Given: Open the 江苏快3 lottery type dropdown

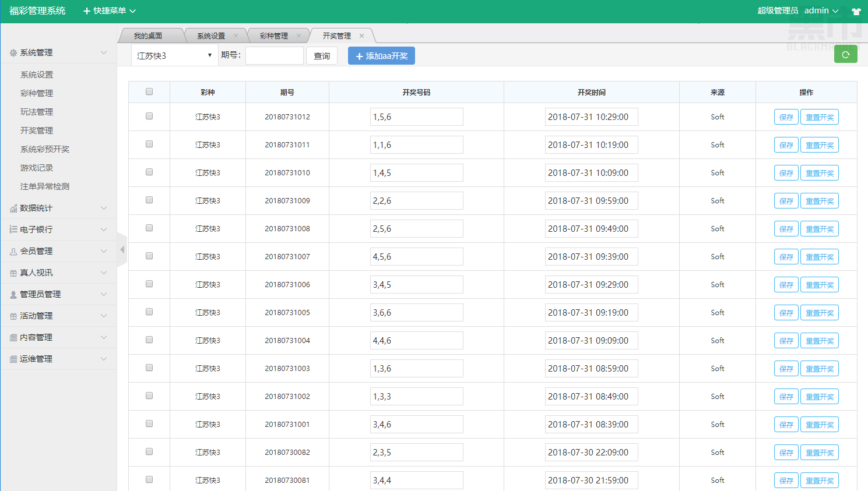Looking at the screenshot, I should (x=174, y=55).
